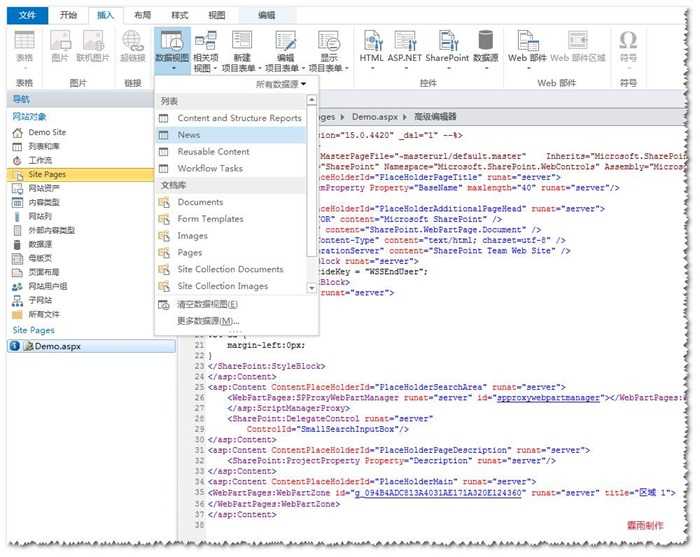Switch to the 布局 ribbon tab
The width and height of the screenshot is (700, 557).
click(142, 15)
